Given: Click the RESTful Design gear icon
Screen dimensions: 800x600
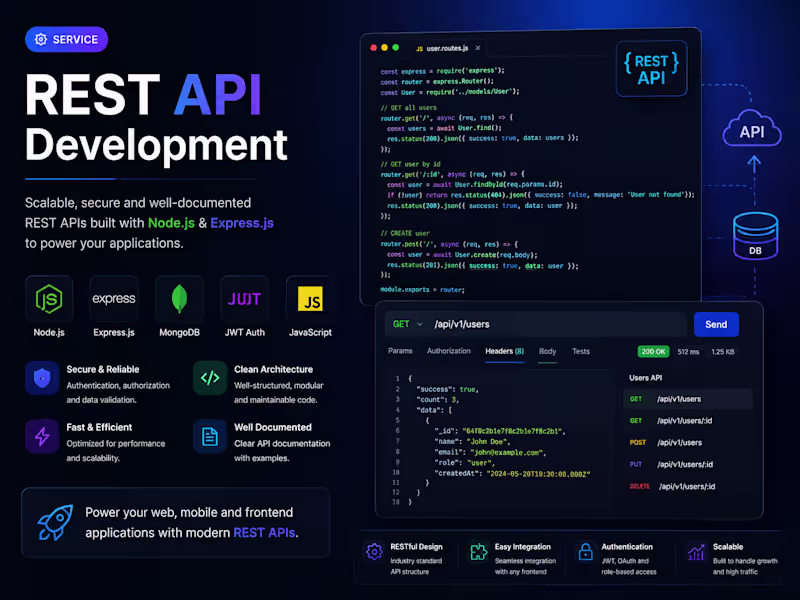Looking at the screenshot, I should [x=374, y=552].
